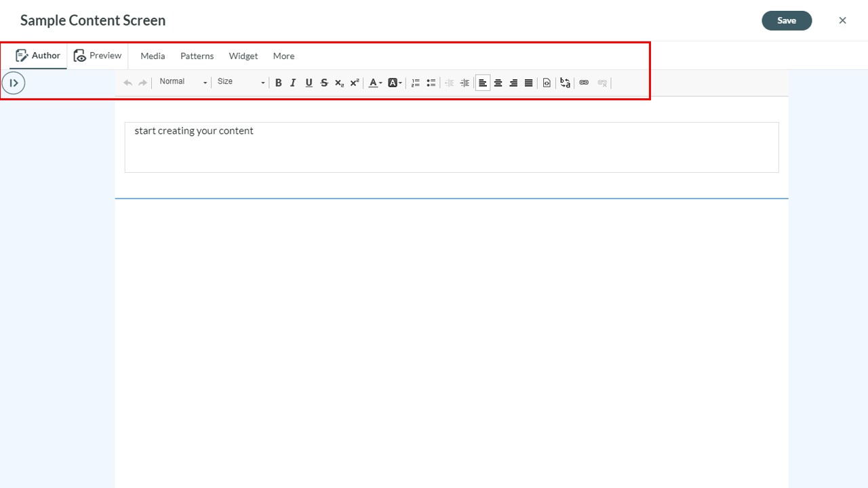Open the Widget menu

coord(243,56)
